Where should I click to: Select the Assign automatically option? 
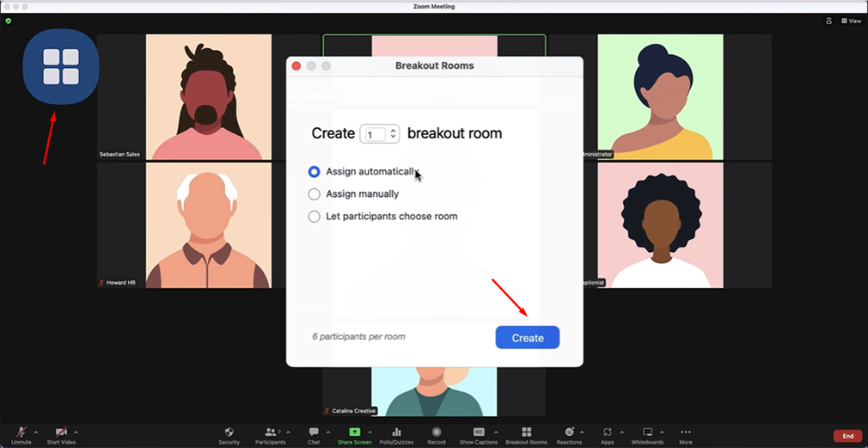coord(315,172)
